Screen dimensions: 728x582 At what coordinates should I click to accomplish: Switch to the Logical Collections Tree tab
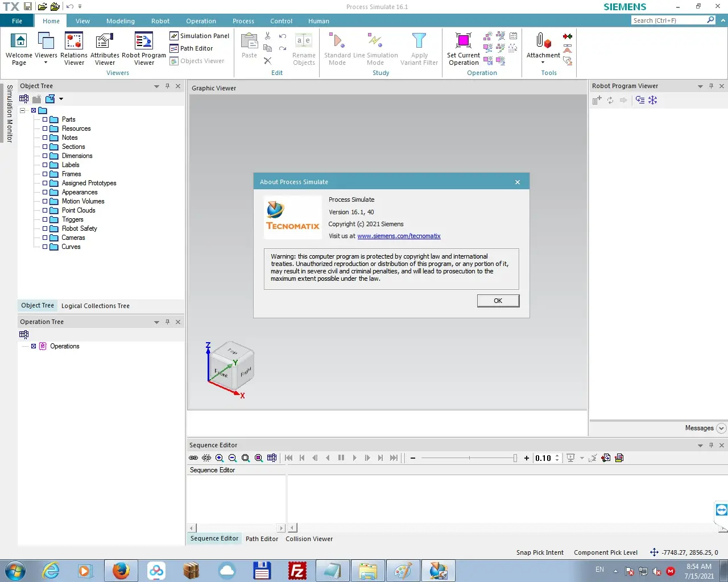[96, 306]
